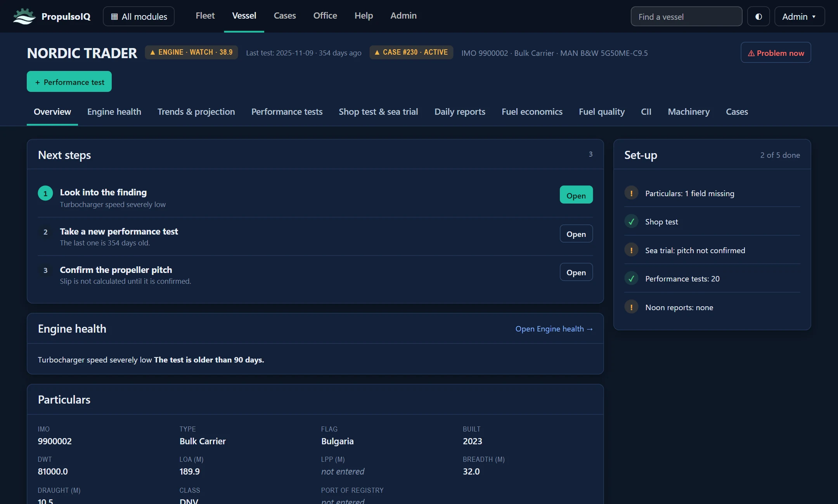838x504 pixels.
Task: Open the Admin user dropdown
Action: 799,16
